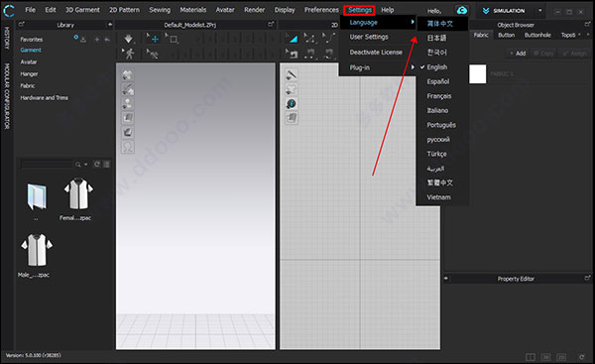Screen dimensions: 595x364
Task: Open the Sewing menu
Action: click(x=160, y=10)
